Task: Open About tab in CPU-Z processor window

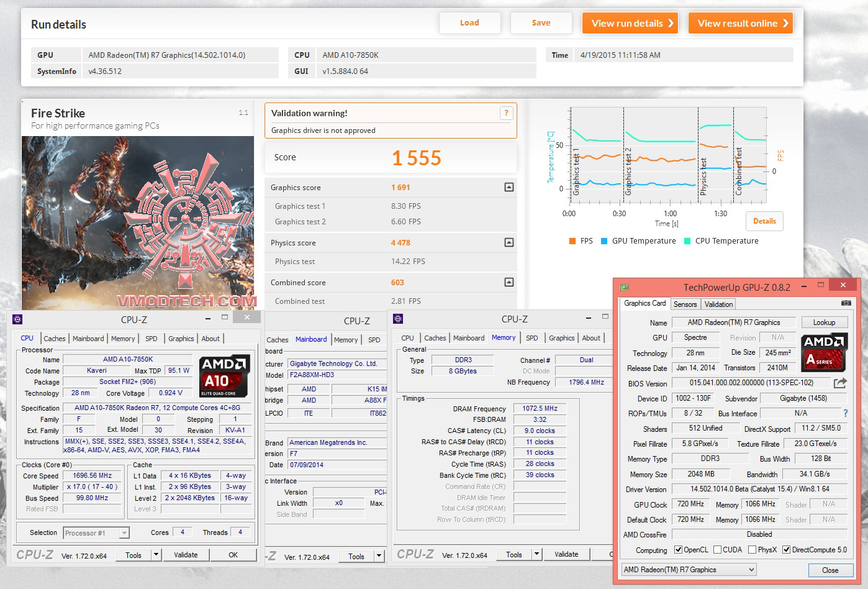Action: click(x=210, y=339)
